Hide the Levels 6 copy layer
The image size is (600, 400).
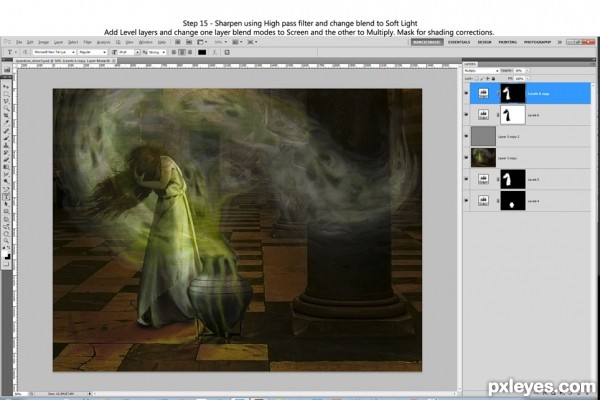pyautogui.click(x=466, y=93)
